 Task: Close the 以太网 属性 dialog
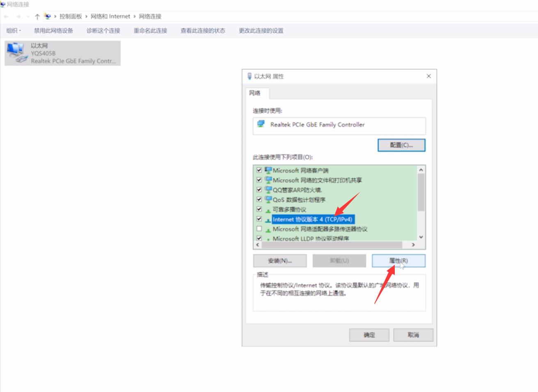click(x=429, y=76)
